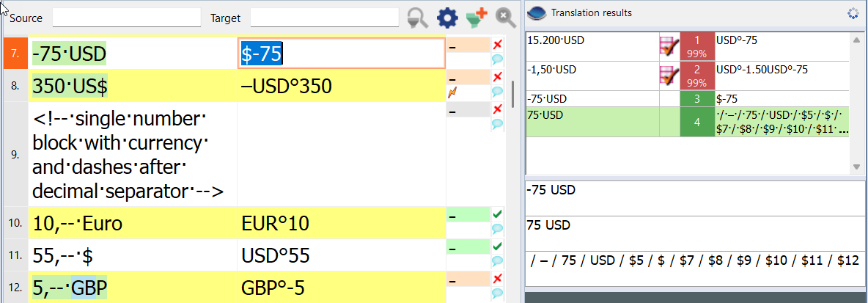This screenshot has width=868, height=303.
Task: Click the red X status icon on row 7
Action: coord(497,44)
